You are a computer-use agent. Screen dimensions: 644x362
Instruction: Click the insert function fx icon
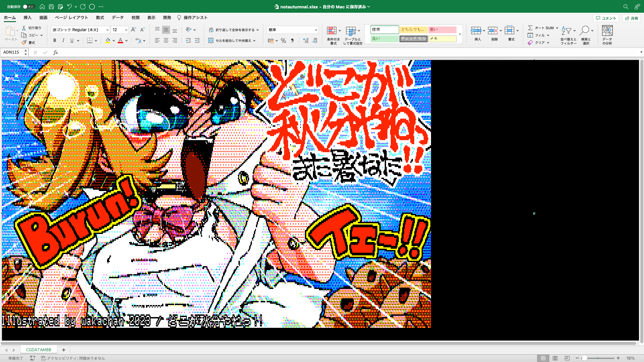click(56, 52)
